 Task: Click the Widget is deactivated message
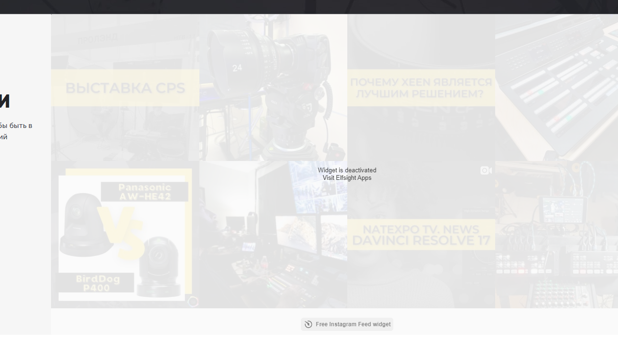pyautogui.click(x=347, y=170)
